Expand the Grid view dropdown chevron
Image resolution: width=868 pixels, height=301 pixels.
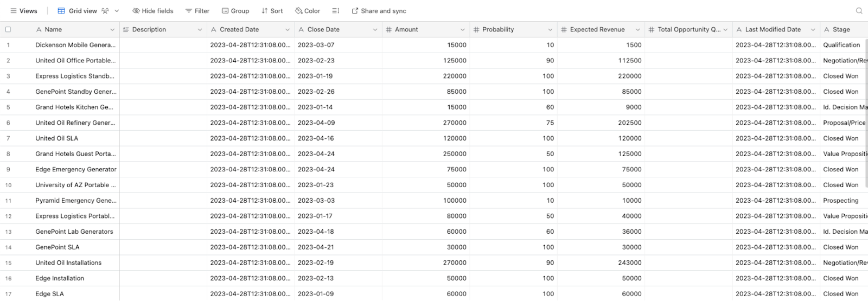coord(117,11)
